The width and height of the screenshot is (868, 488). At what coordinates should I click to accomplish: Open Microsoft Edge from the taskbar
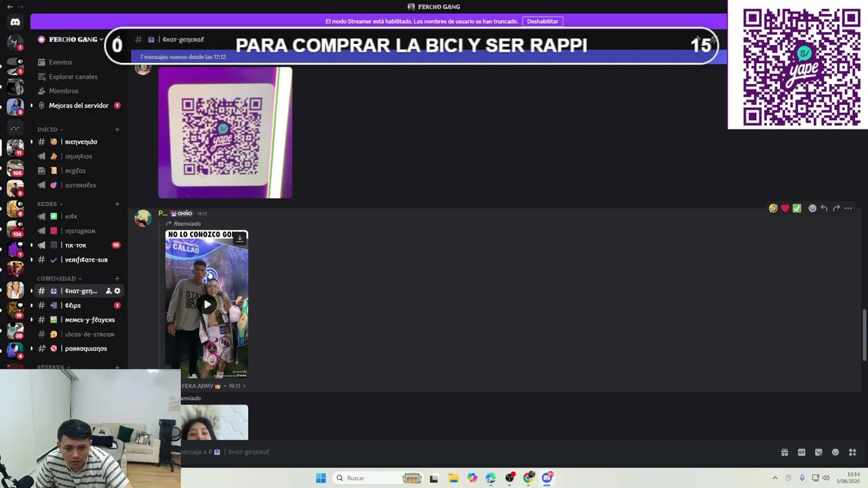(x=491, y=478)
